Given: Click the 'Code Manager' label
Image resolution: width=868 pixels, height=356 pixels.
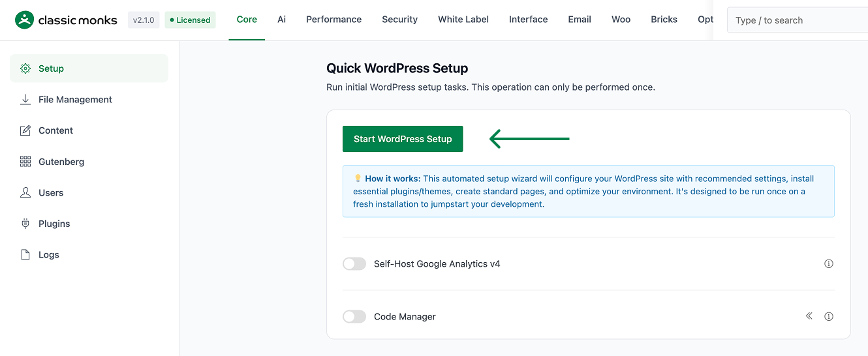Looking at the screenshot, I should pyautogui.click(x=405, y=316).
